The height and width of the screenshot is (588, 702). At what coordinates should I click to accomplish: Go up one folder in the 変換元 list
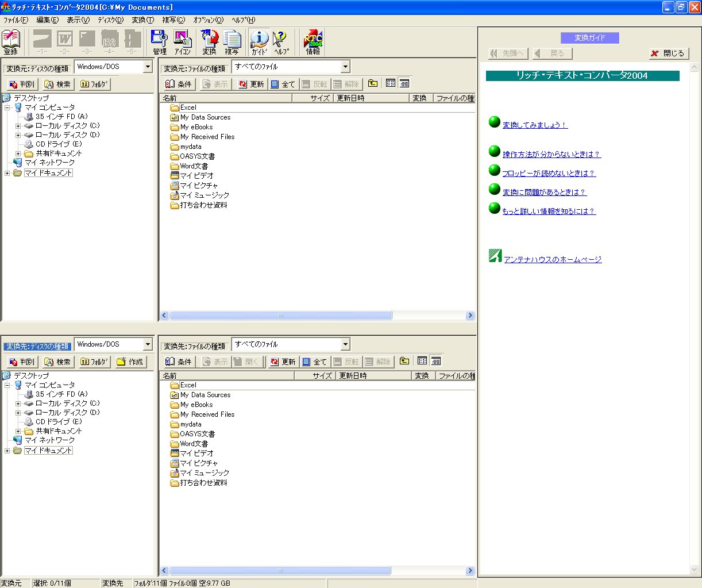point(373,83)
